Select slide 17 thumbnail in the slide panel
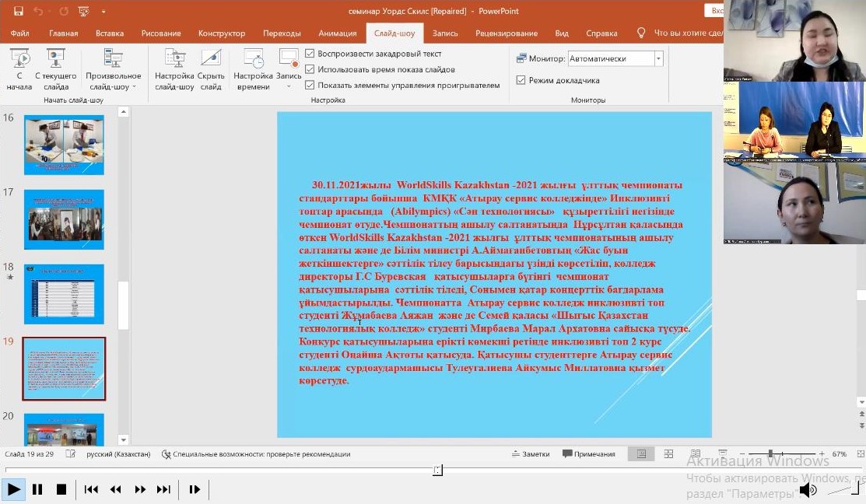Image resolution: width=866 pixels, height=504 pixels. pyautogui.click(x=64, y=219)
